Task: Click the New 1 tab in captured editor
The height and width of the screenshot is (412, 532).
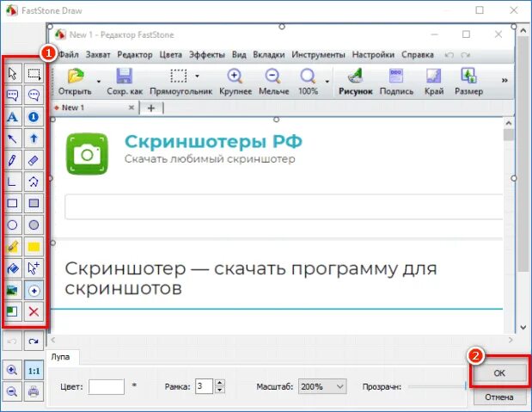Action: tap(95, 108)
